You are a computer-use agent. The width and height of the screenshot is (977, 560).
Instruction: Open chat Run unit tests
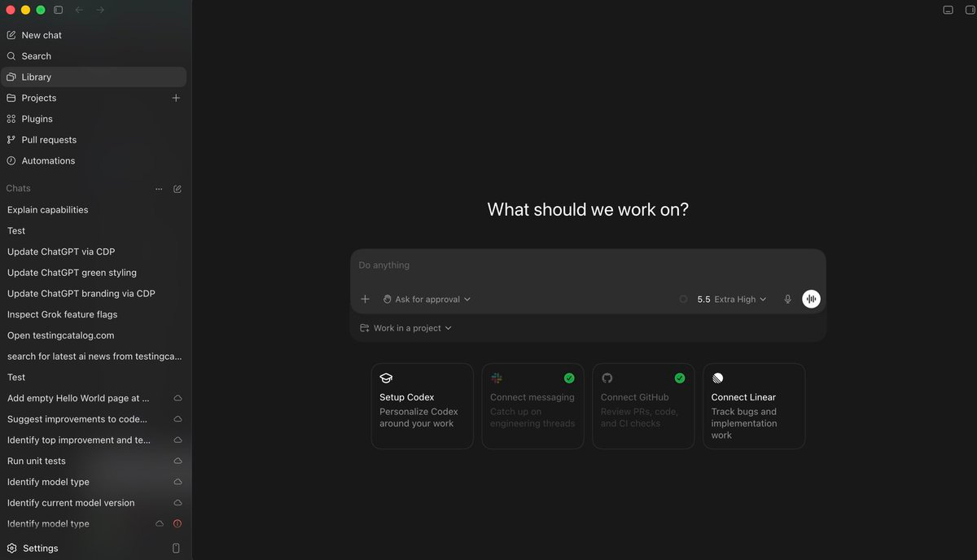94,462
